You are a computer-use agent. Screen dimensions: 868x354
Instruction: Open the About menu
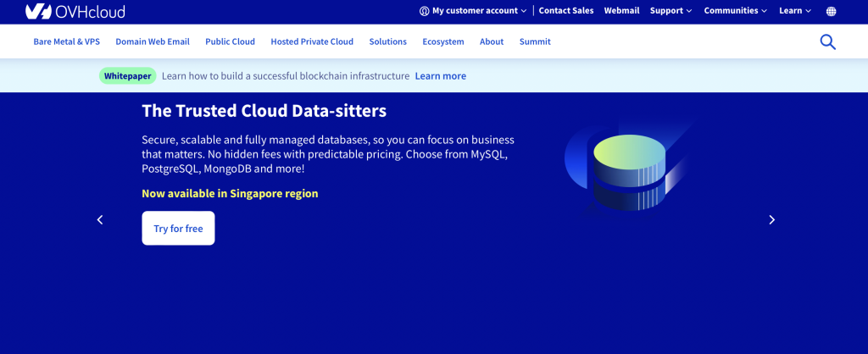(492, 41)
